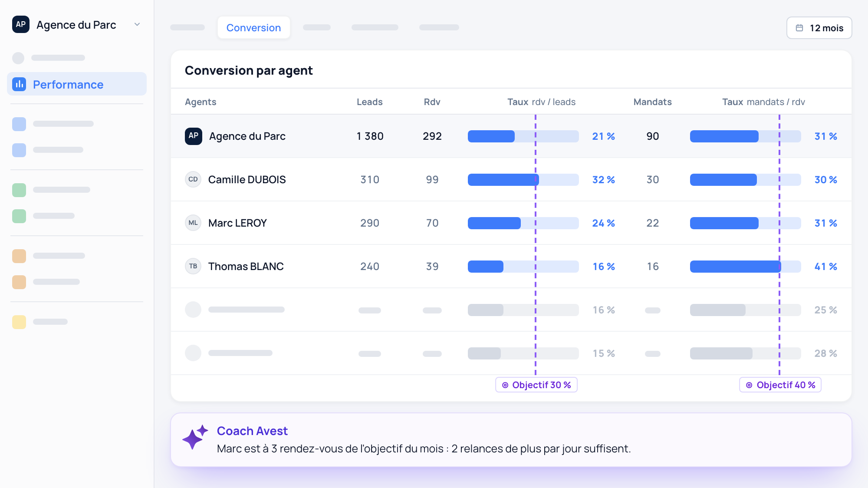Click the AP avatar in the table
The height and width of the screenshot is (488, 868).
194,136
